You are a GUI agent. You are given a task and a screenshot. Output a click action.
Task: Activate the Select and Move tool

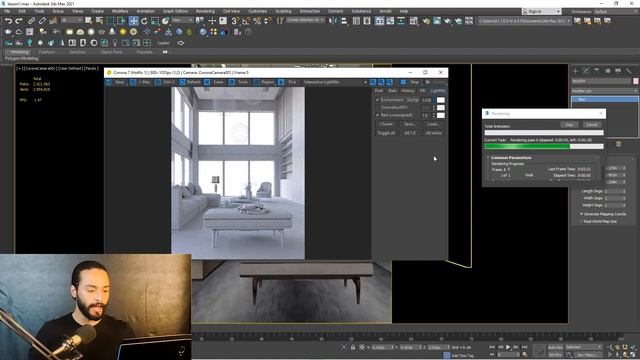click(x=133, y=20)
